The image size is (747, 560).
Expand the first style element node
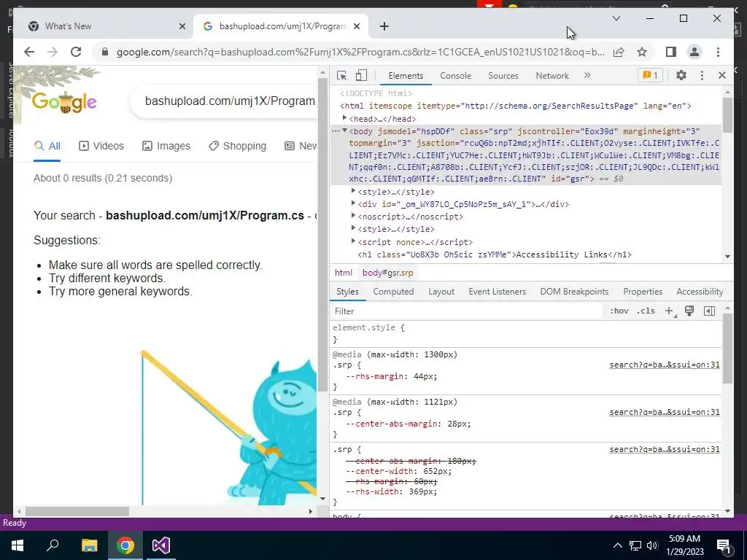353,191
